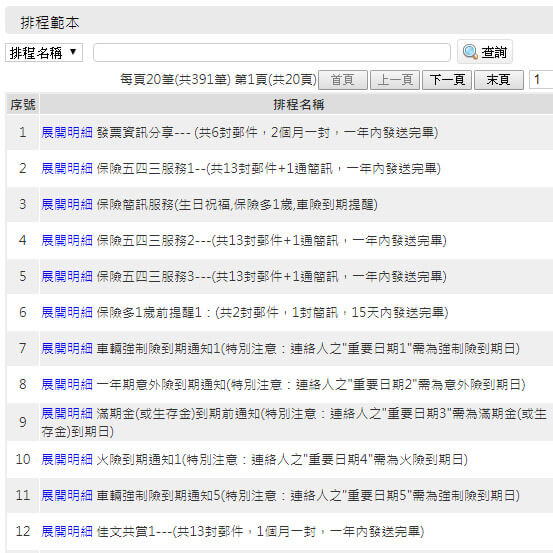
Task: Focus the search keyword text box
Action: point(272,53)
